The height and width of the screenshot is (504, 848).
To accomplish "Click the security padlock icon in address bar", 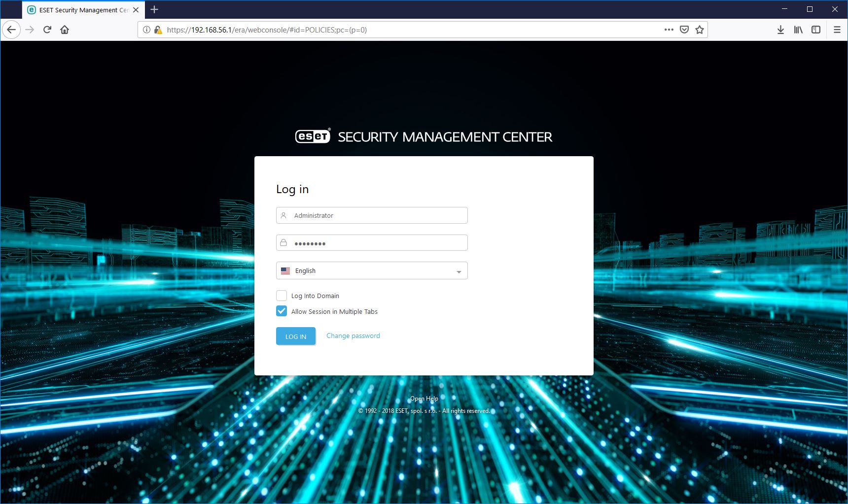I will [x=158, y=30].
